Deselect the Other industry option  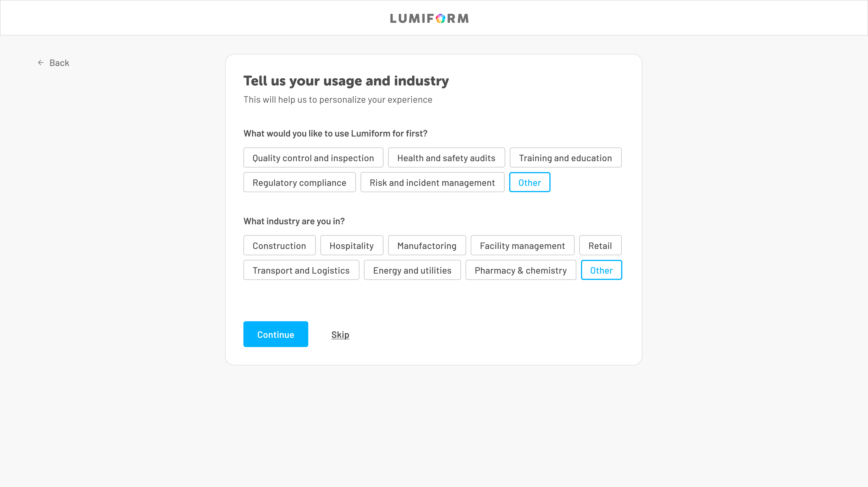tap(601, 270)
